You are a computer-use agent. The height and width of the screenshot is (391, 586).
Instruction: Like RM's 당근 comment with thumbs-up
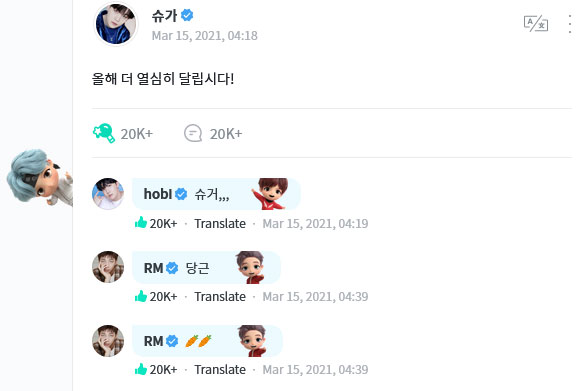pos(141,296)
